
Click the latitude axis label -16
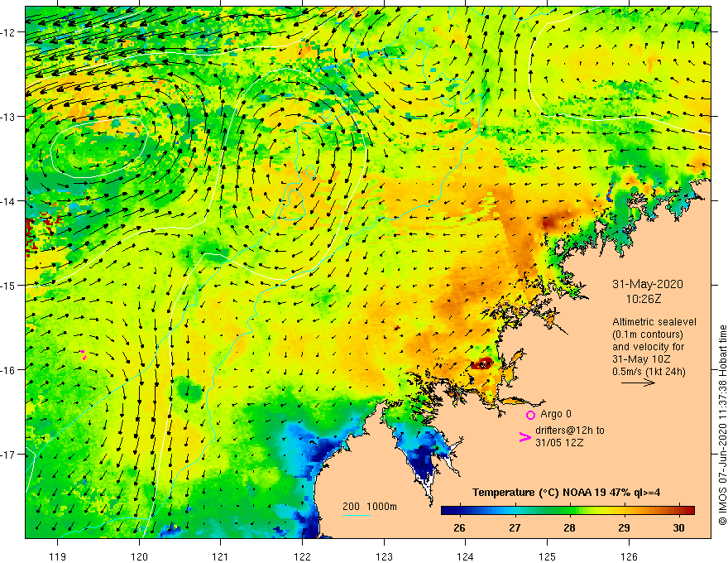click(x=9, y=370)
